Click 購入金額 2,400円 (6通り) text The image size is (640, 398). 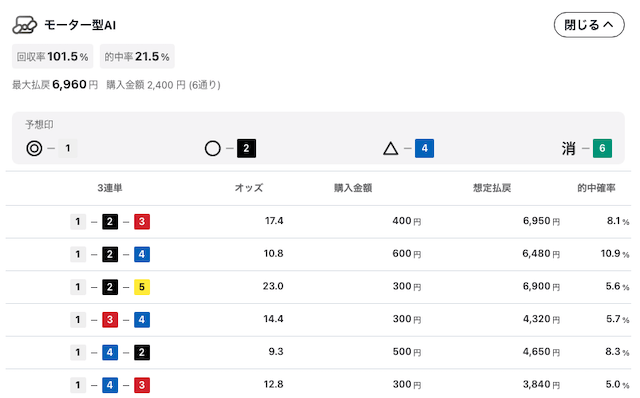pyautogui.click(x=163, y=85)
